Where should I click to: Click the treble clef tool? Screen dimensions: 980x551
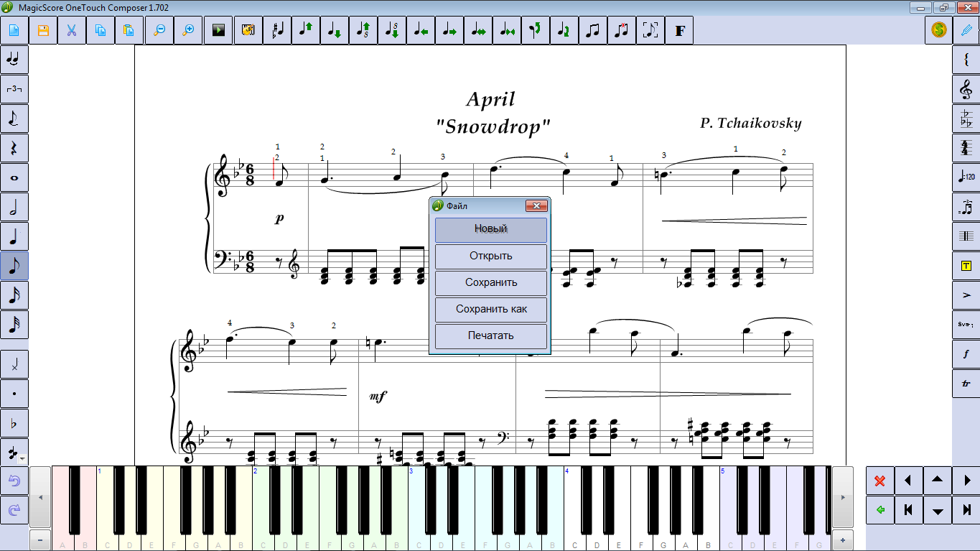coord(966,89)
